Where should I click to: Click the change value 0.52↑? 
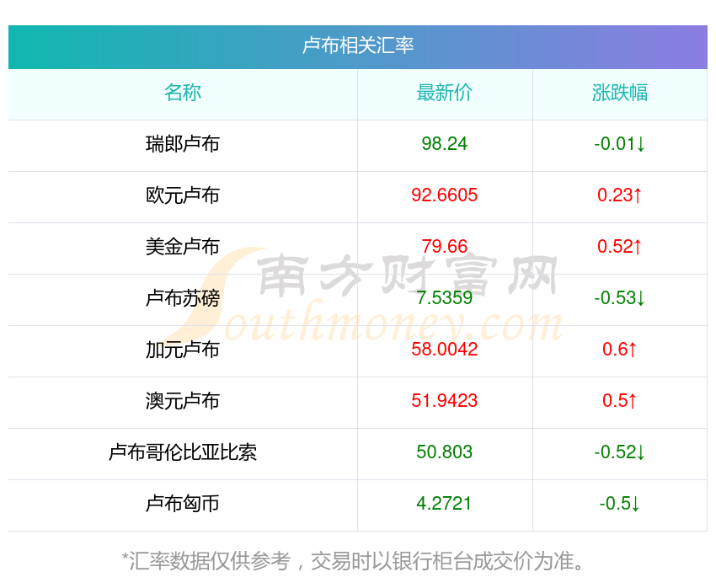point(620,247)
